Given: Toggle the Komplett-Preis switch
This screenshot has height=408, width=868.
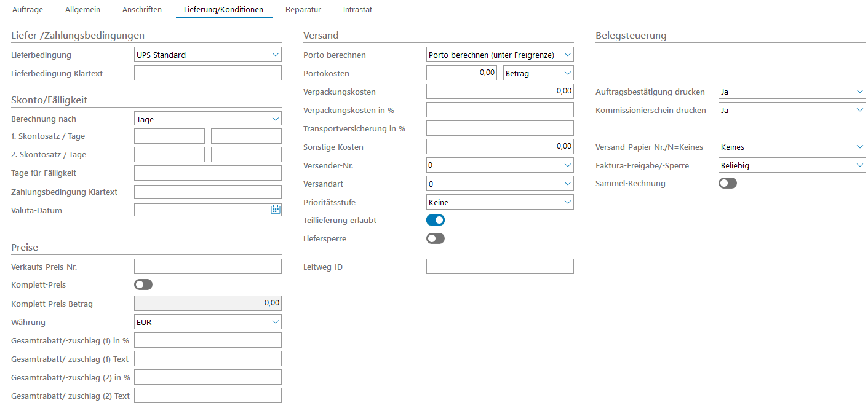Looking at the screenshot, I should click(143, 284).
